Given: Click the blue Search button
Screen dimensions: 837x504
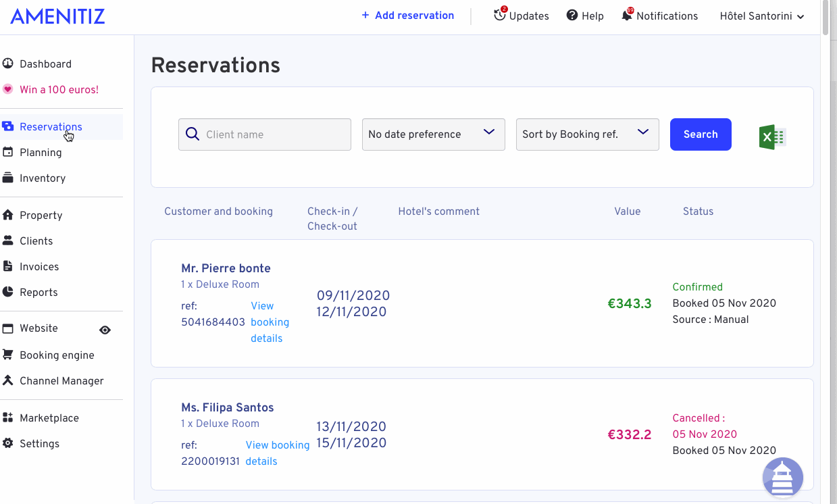Looking at the screenshot, I should [x=701, y=134].
